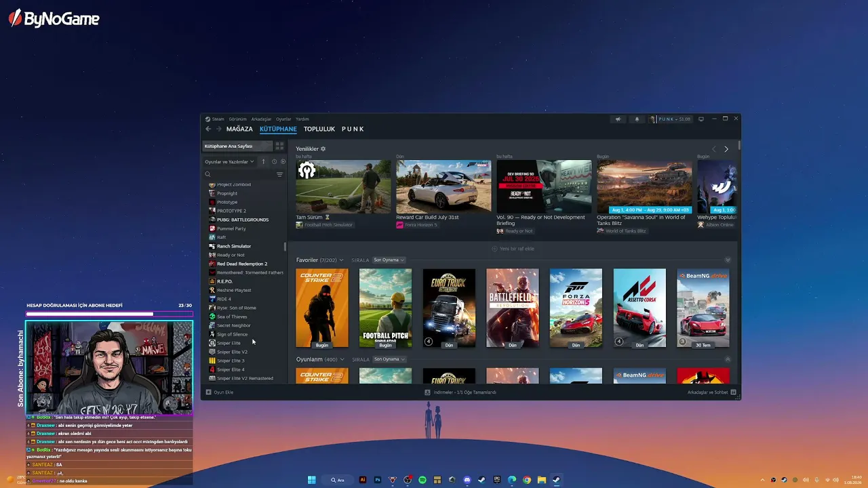The image size is (868, 488).
Task: Open Spotify from the taskbar
Action: 422,480
